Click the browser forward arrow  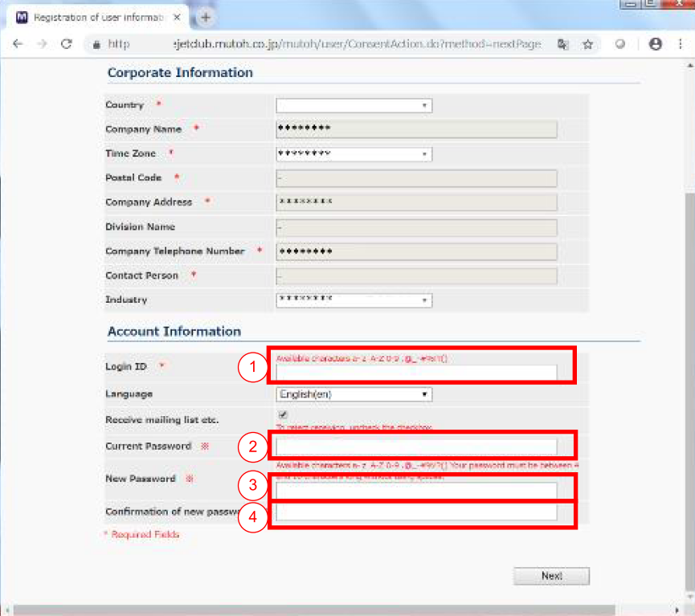pos(41,45)
